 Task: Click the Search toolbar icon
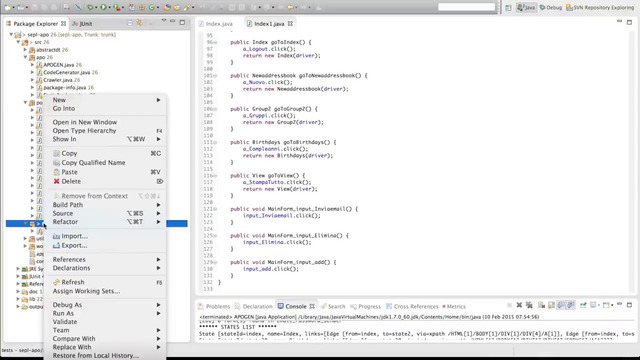point(187,7)
